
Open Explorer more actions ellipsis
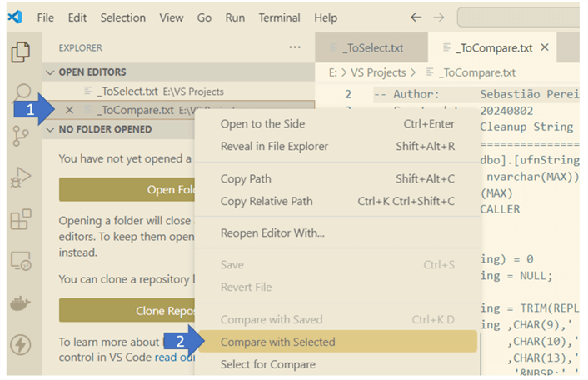coord(295,48)
